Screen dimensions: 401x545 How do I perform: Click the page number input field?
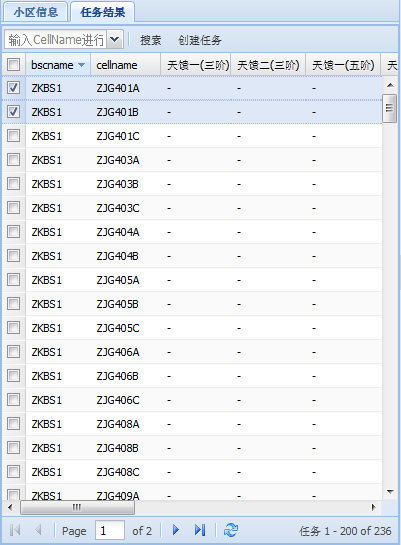coord(110,530)
